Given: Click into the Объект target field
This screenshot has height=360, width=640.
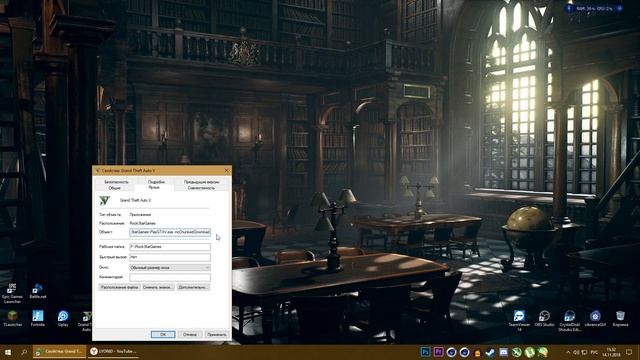Looking at the screenshot, I should pyautogui.click(x=170, y=232).
